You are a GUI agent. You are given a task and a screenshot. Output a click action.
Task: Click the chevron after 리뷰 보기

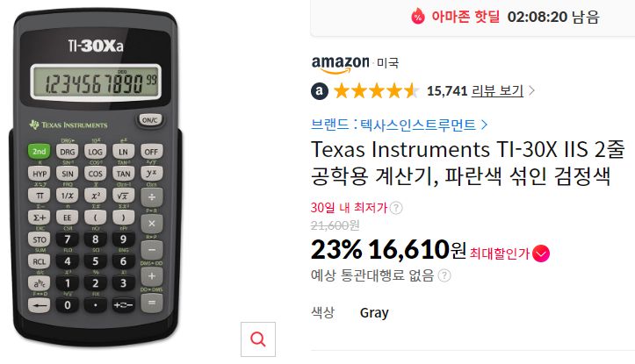click(531, 91)
